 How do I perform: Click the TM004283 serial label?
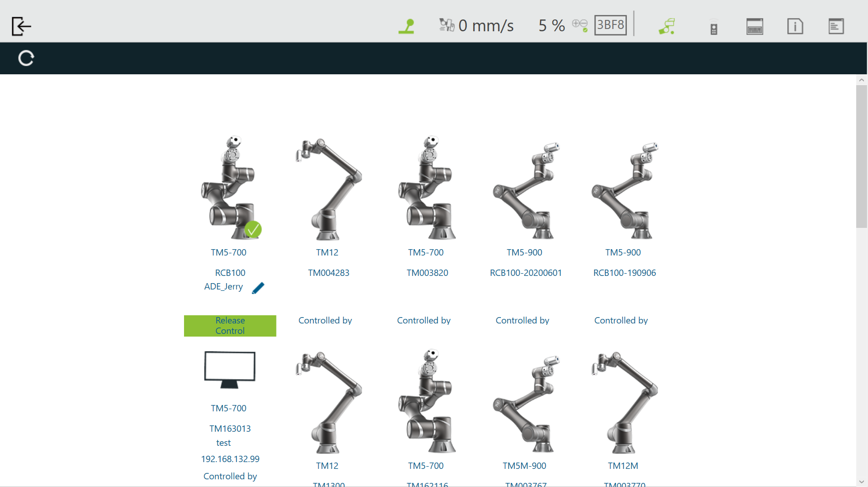329,273
